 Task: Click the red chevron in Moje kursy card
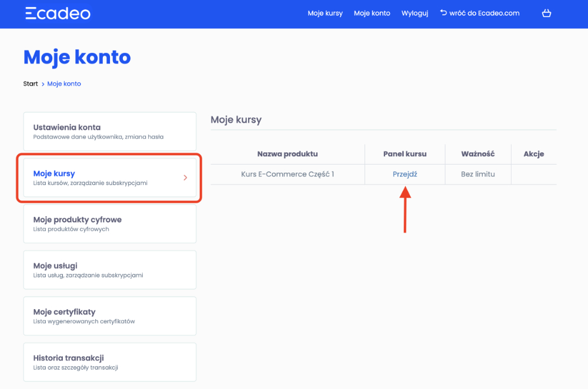pos(185,177)
